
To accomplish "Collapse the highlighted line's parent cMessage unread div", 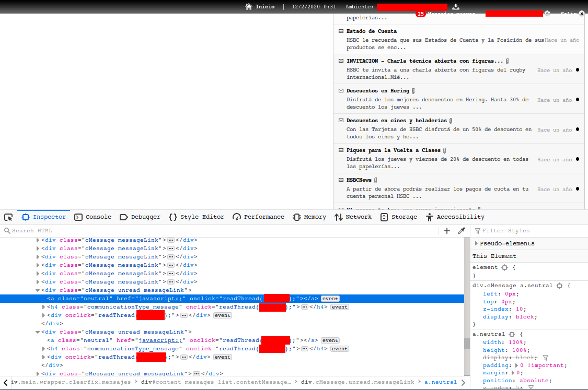I will [38, 290].
